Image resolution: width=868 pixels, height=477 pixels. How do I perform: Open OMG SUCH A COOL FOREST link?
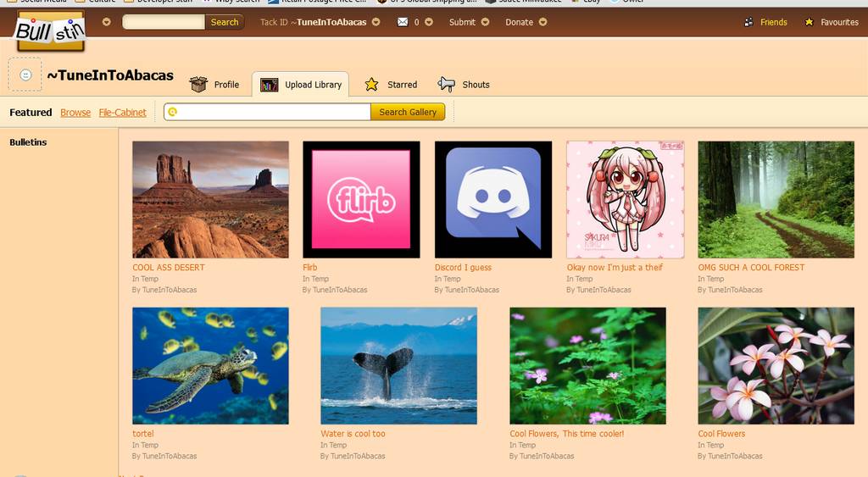pyautogui.click(x=751, y=267)
